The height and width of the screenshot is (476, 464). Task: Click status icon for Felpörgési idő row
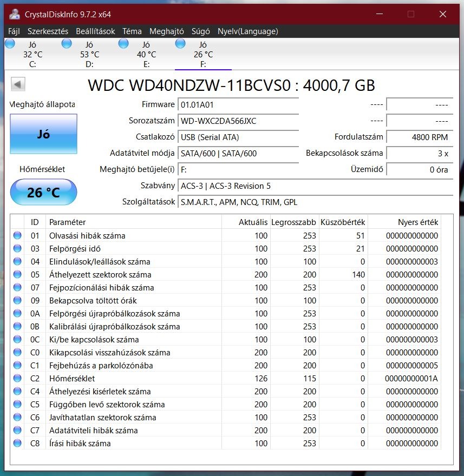pos(17,248)
